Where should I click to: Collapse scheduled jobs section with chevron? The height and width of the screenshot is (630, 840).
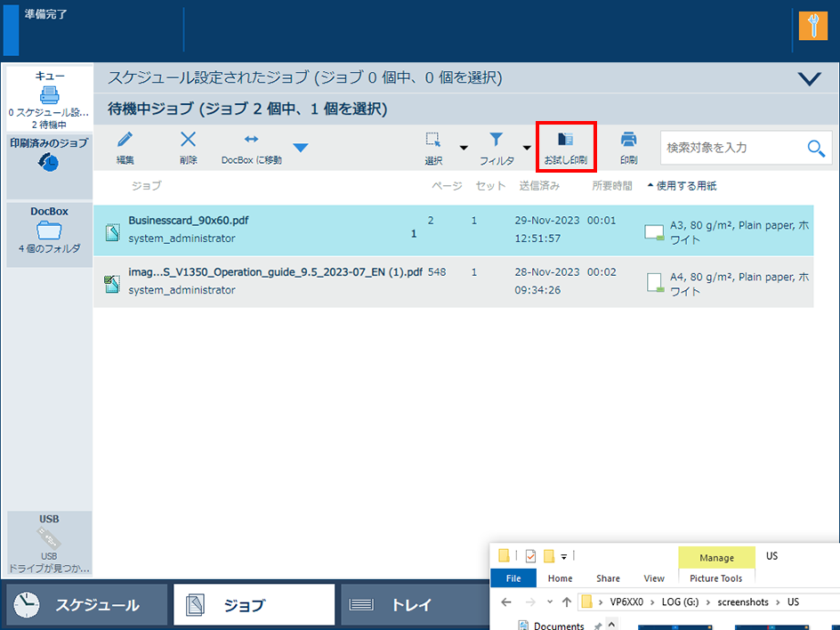[809, 78]
